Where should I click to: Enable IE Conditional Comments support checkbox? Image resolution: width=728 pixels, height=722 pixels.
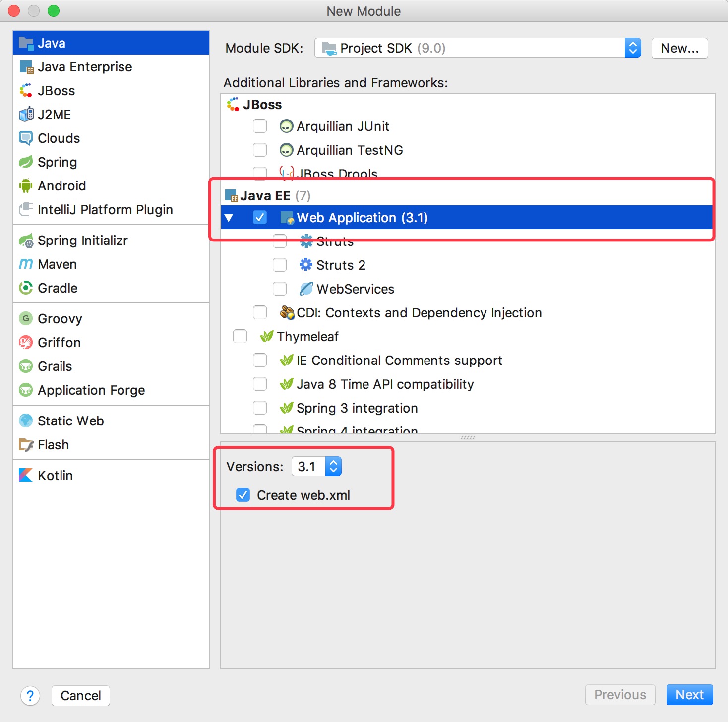pos(260,360)
